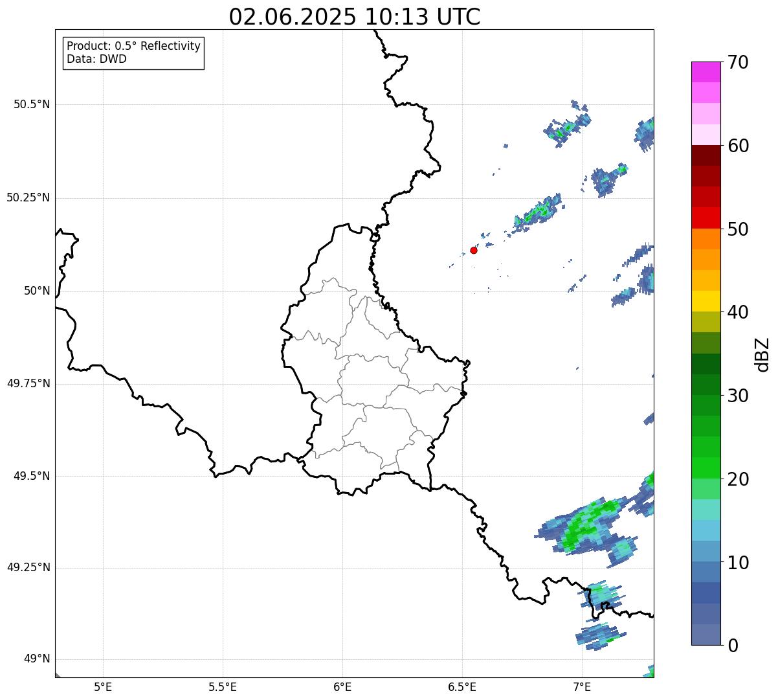Click the title '02.06.2025 10:13 UTC'
Screen dimensions: 778x700
pyautogui.click(x=355, y=17)
